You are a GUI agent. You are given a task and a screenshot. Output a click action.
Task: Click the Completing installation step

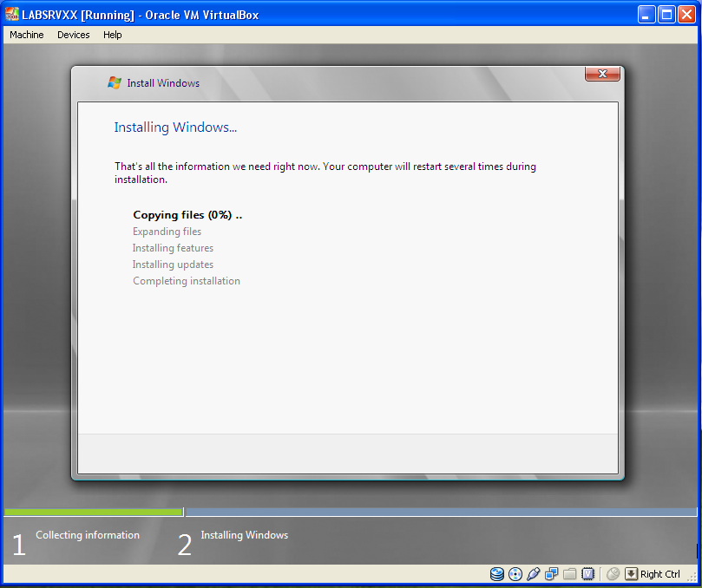187,281
